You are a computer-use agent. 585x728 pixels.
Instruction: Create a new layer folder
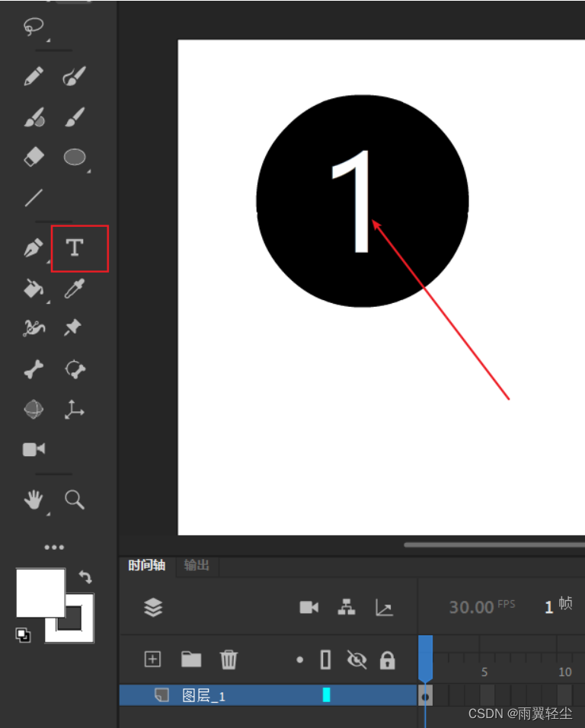tap(191, 659)
